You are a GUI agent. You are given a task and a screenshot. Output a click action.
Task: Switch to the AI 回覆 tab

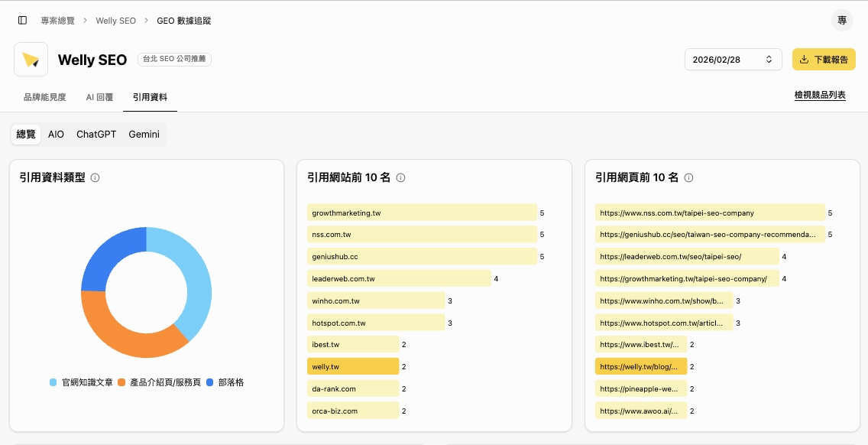(x=99, y=97)
